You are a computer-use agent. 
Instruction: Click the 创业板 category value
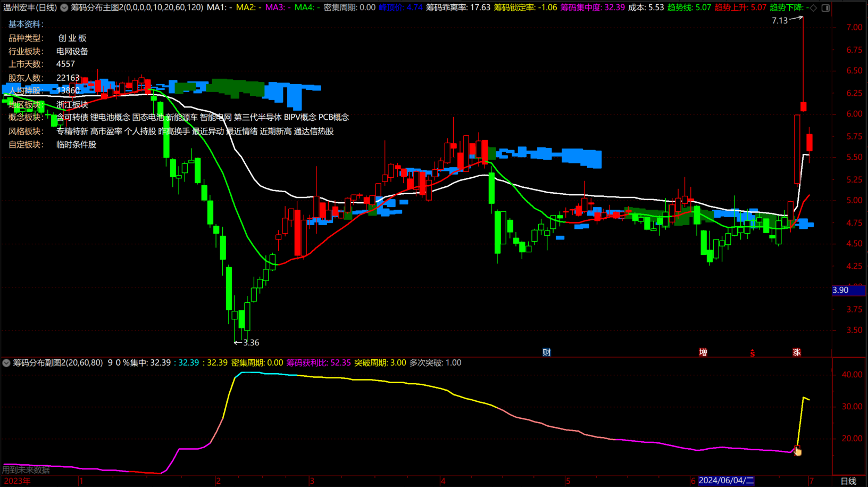[x=72, y=38]
